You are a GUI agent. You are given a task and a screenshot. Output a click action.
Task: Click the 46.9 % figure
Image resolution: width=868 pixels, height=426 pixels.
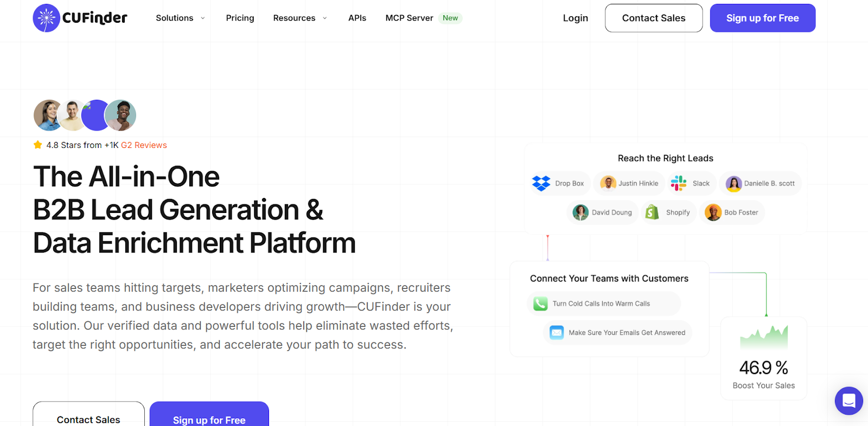pos(763,368)
